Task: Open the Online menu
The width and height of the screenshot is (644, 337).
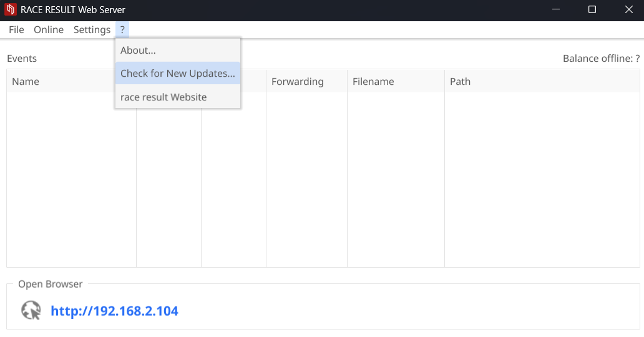Action: [x=49, y=30]
